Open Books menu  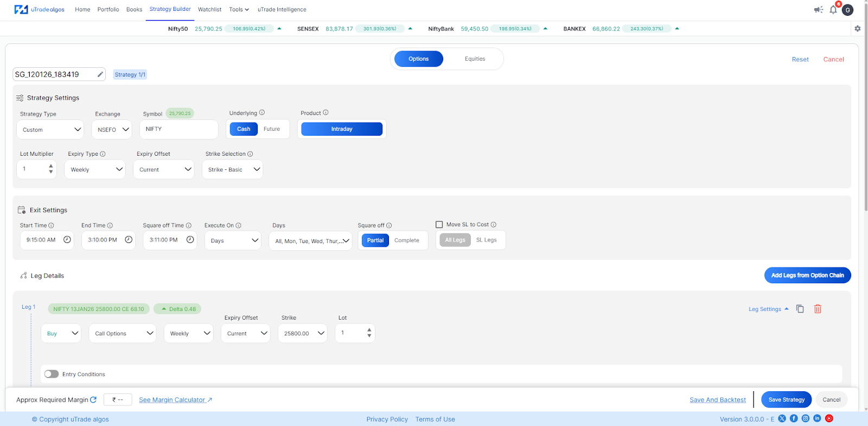(134, 9)
